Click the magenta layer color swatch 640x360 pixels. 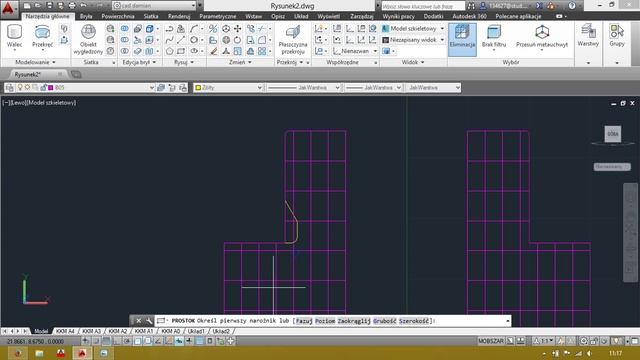coord(51,88)
